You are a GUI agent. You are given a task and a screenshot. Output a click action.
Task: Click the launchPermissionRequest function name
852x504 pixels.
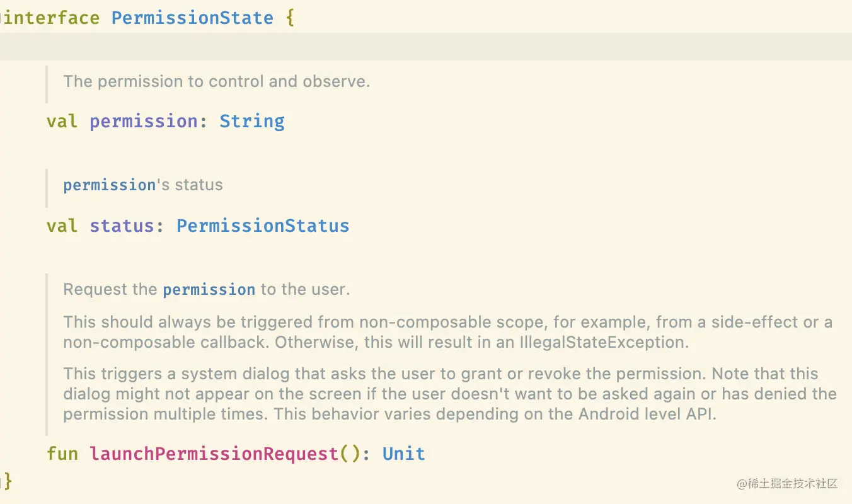[x=214, y=454]
